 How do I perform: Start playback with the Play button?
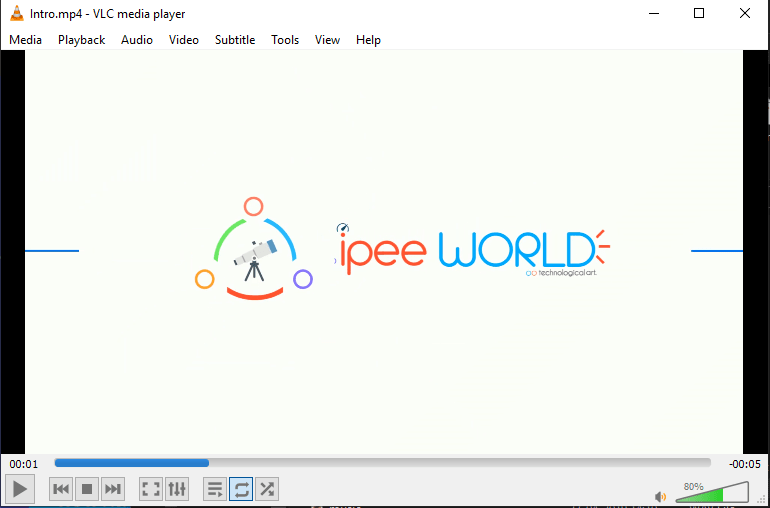coord(20,489)
